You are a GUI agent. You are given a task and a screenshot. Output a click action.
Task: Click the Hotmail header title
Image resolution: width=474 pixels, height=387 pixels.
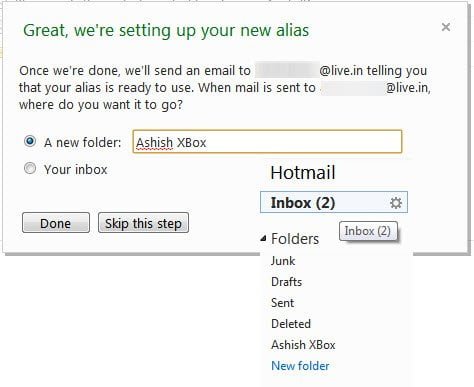pos(303,173)
